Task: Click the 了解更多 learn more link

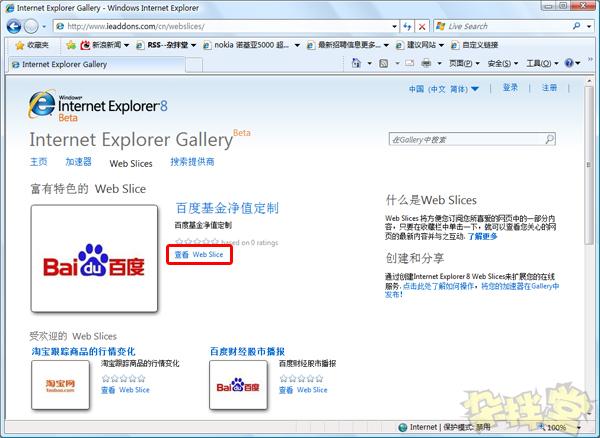Action: 482,236
